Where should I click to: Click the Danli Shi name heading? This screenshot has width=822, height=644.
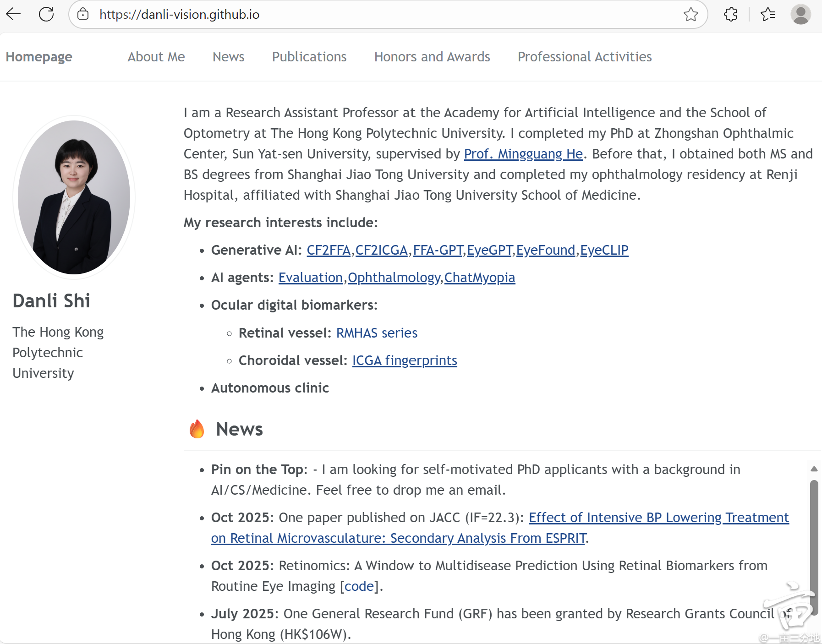pyautogui.click(x=51, y=301)
